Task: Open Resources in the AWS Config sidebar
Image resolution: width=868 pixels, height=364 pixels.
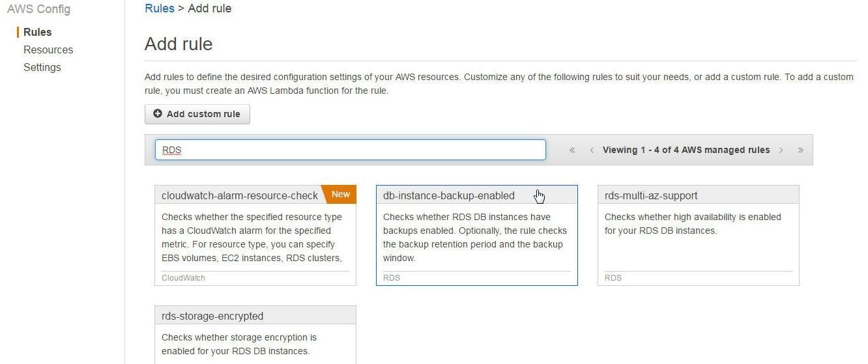Action: click(48, 49)
